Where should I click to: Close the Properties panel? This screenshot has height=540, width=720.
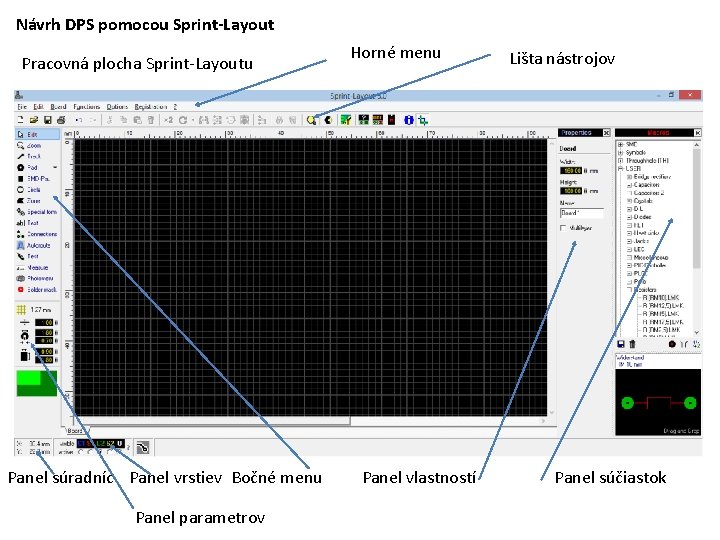pos(606,133)
